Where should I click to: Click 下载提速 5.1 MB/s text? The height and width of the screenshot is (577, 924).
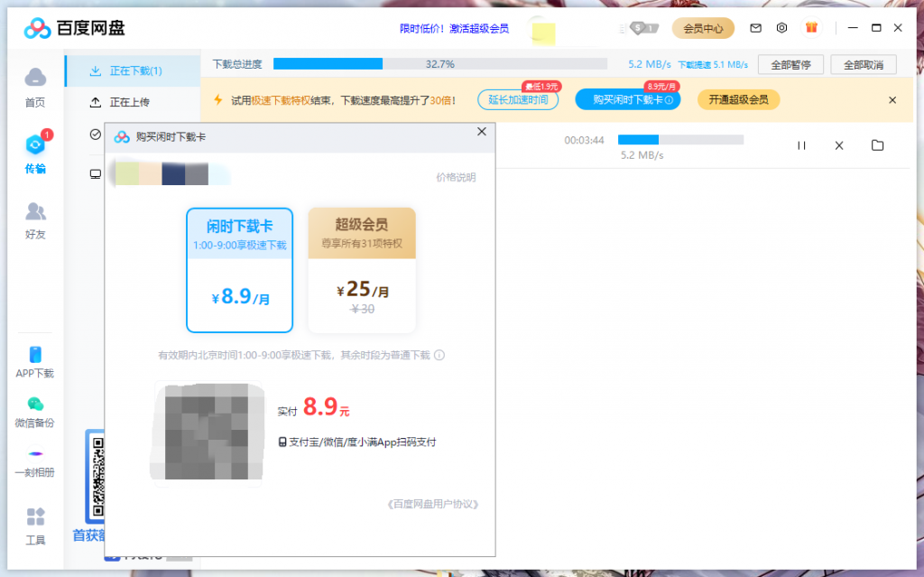coord(713,64)
